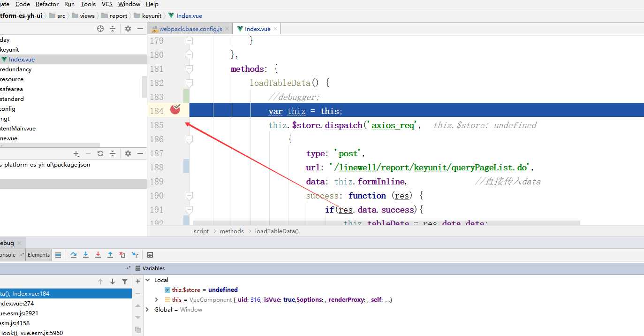
Task: Open the VCS menu
Action: click(x=107, y=4)
